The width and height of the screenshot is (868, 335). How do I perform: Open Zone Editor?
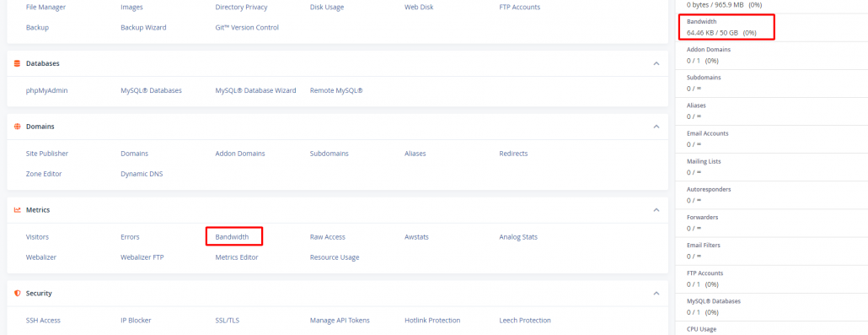point(44,174)
